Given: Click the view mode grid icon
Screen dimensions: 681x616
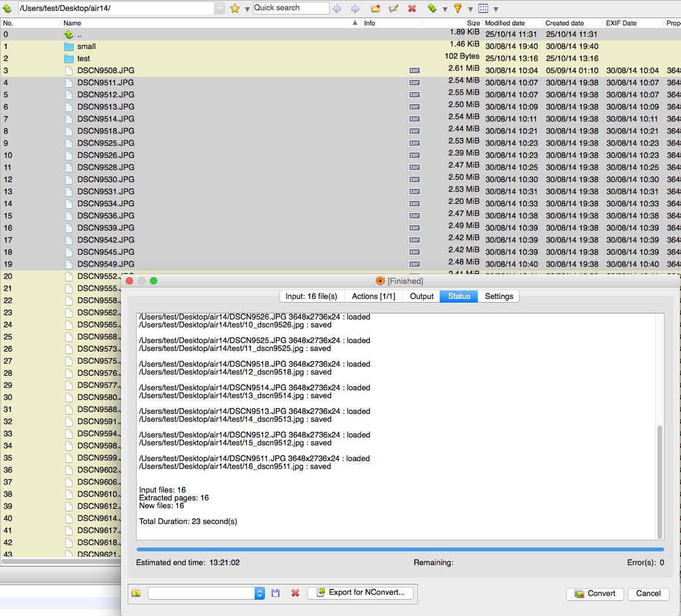Looking at the screenshot, I should pyautogui.click(x=483, y=8).
